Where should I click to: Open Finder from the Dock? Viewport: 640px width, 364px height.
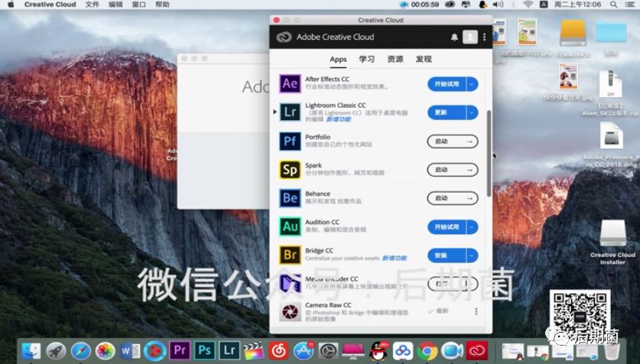31,351
